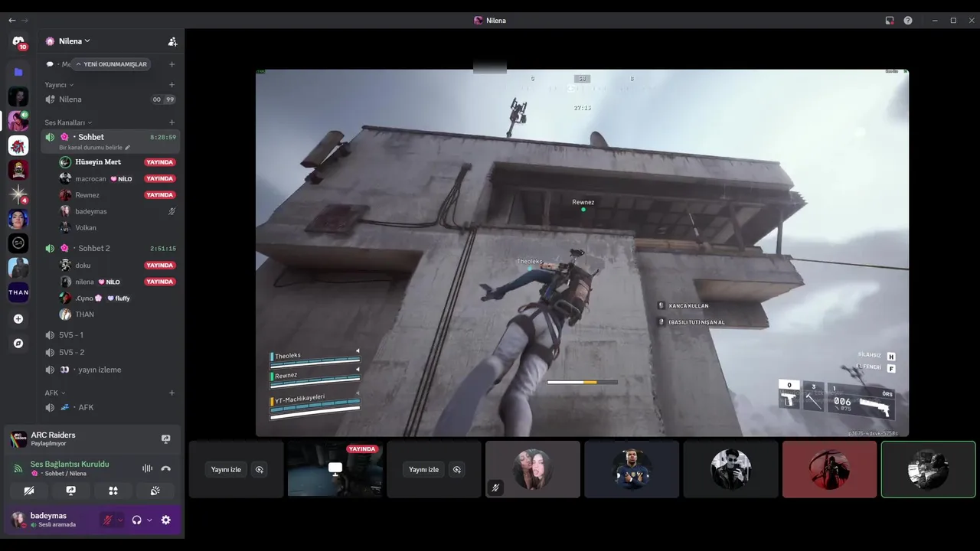Add channel plus icon in Yayıncı category
Image resolution: width=980 pixels, height=551 pixels.
coord(171,85)
